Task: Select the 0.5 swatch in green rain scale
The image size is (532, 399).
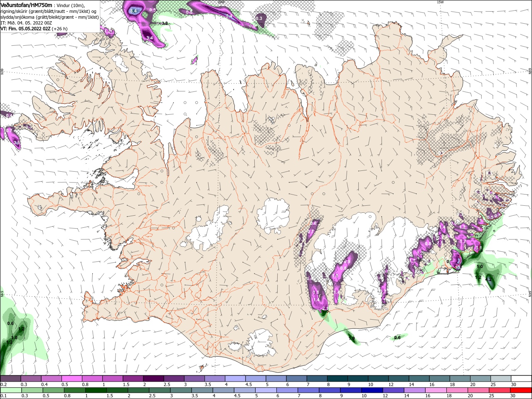Action: coord(53,390)
